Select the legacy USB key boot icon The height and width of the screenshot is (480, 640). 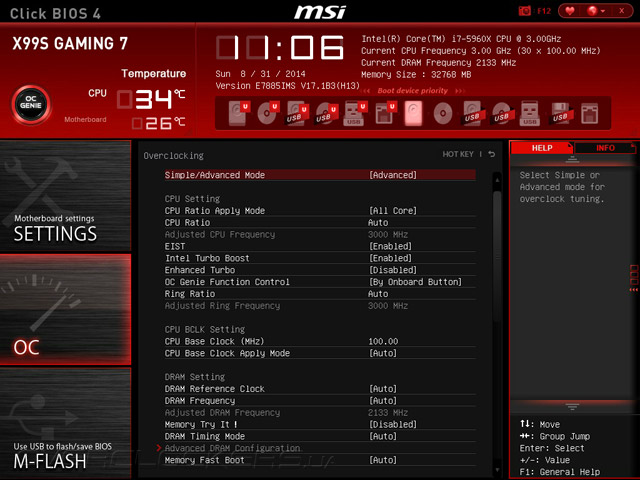[x=530, y=114]
